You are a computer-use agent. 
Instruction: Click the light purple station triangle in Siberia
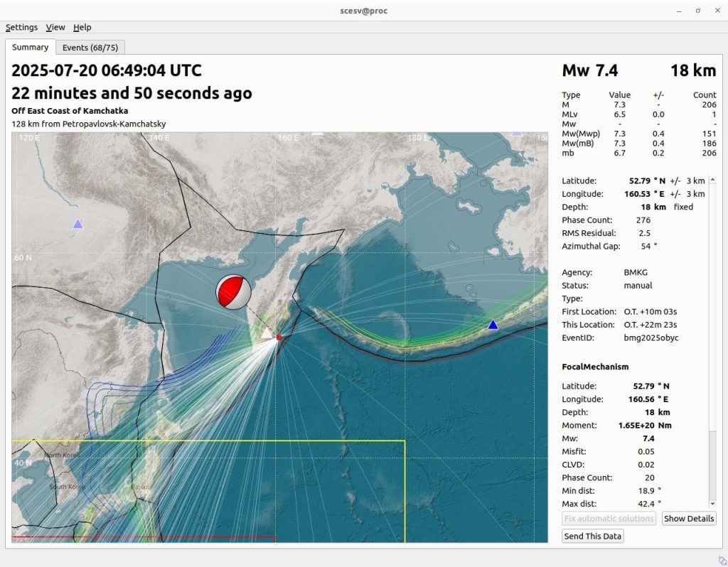point(77,224)
